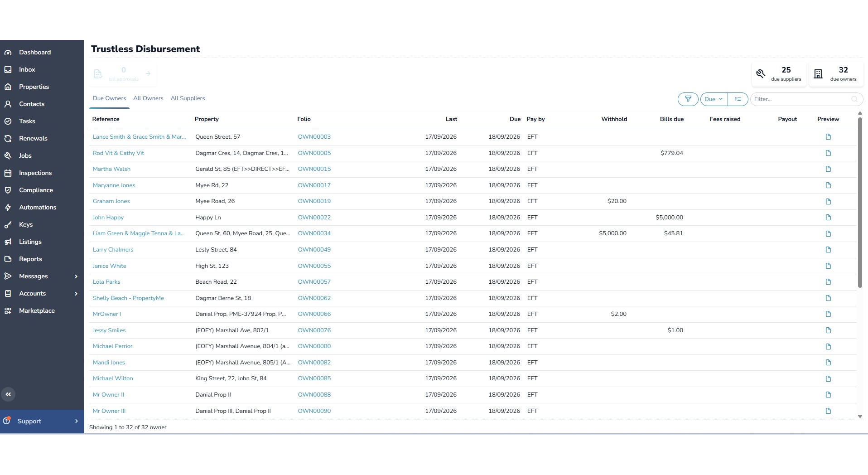Open folio OWN00034 link

314,233
